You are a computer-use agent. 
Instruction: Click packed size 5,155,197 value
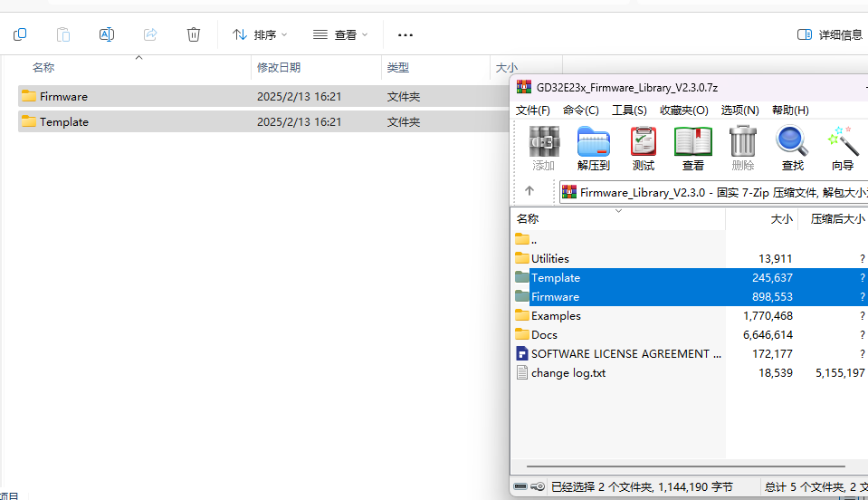click(x=840, y=372)
